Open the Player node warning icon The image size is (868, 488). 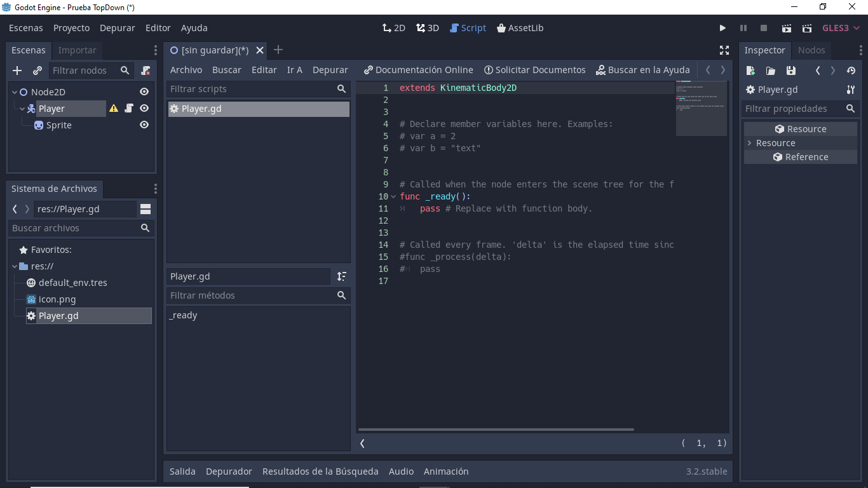(x=114, y=109)
